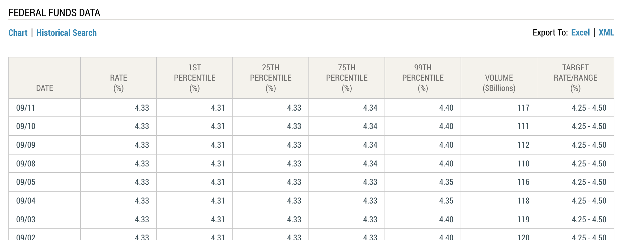The width and height of the screenshot is (644, 240).
Task: Click the VOLUME ($Billions) column header
Action: (x=499, y=78)
